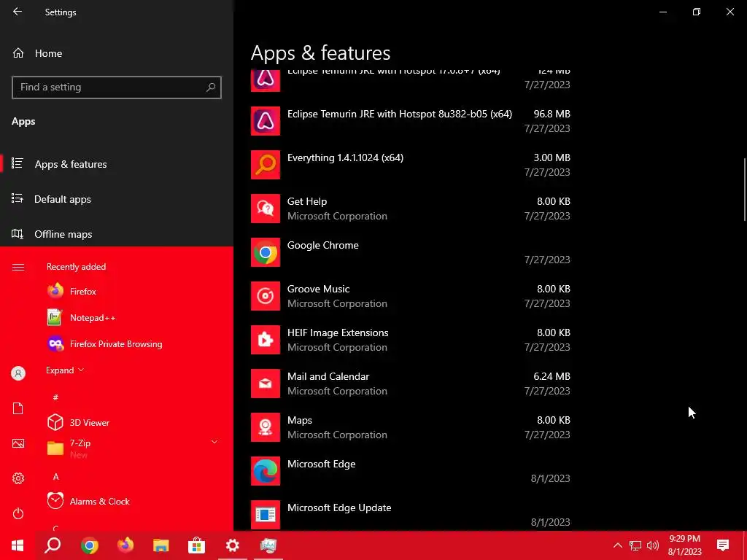Open Pictures from Start menu side rail

(x=18, y=443)
